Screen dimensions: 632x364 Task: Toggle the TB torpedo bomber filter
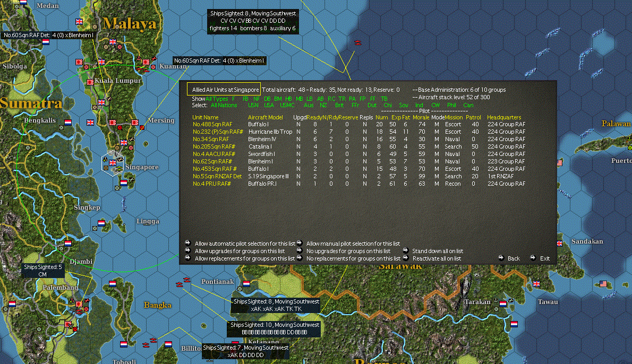coord(384,99)
